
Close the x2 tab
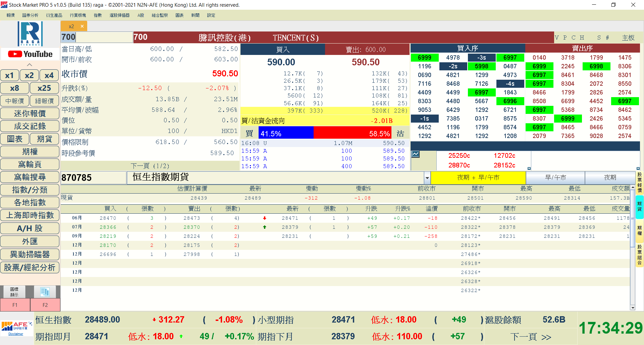coord(82,26)
